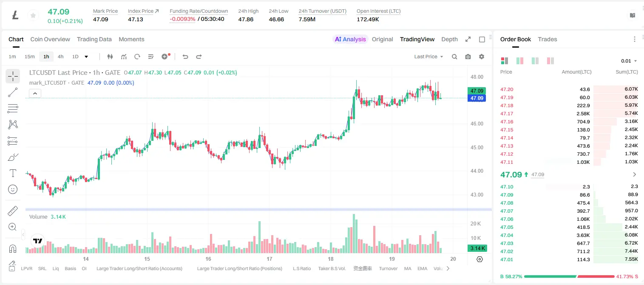Open the 0.01 price precision dropdown
Screen dimensions: 644x285
(x=629, y=61)
